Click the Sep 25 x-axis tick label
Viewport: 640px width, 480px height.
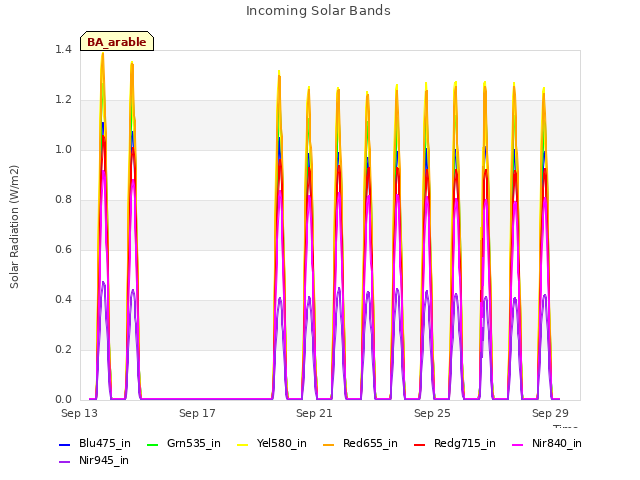[432, 413]
